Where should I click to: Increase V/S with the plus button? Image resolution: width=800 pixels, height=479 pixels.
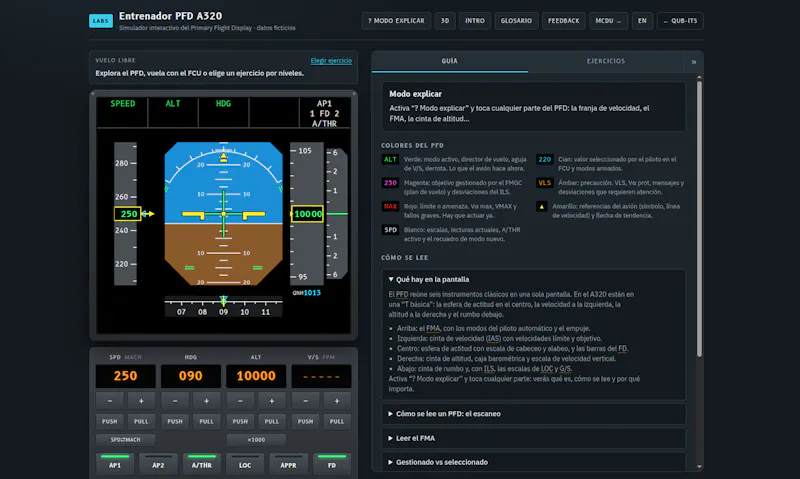point(337,401)
